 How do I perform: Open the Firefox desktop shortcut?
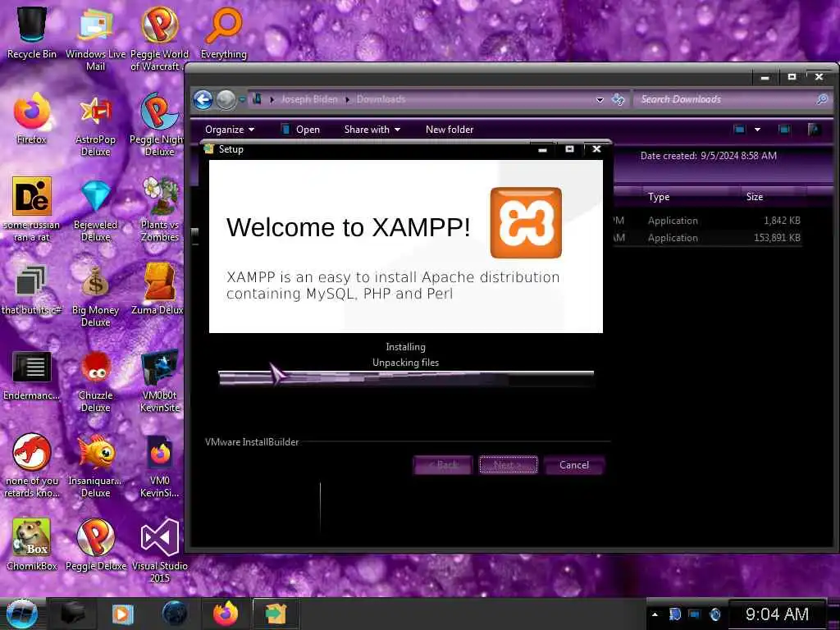pyautogui.click(x=32, y=118)
